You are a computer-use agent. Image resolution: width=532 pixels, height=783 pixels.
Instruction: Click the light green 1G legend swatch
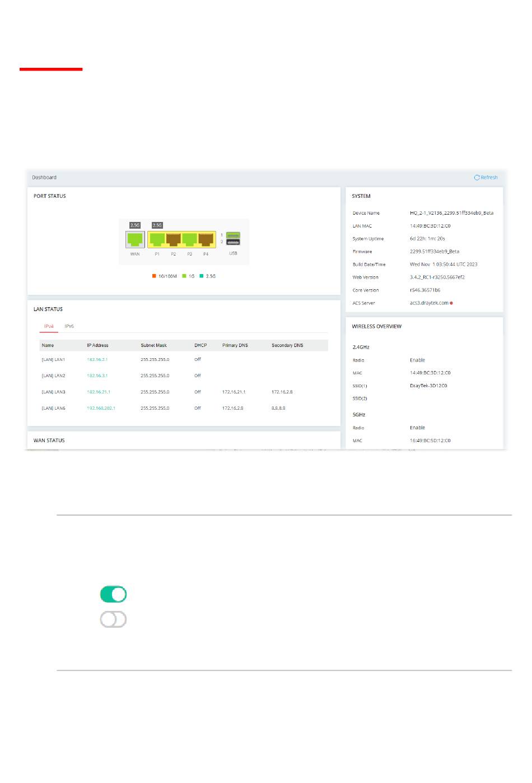[x=184, y=276]
